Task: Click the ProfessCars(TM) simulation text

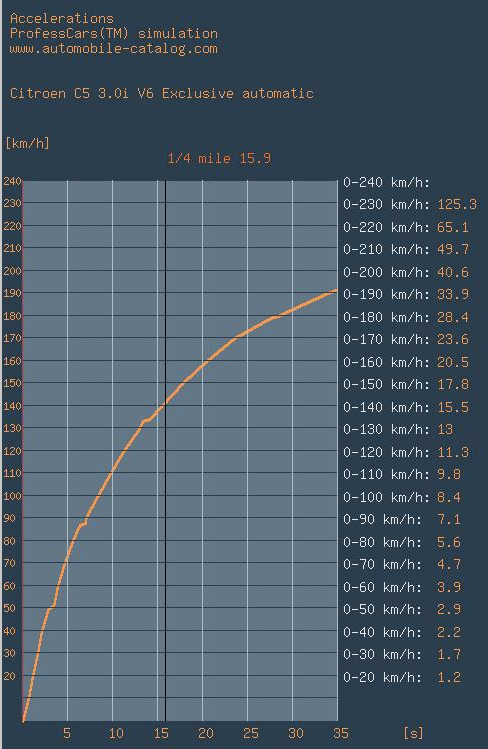Action: click(114, 33)
